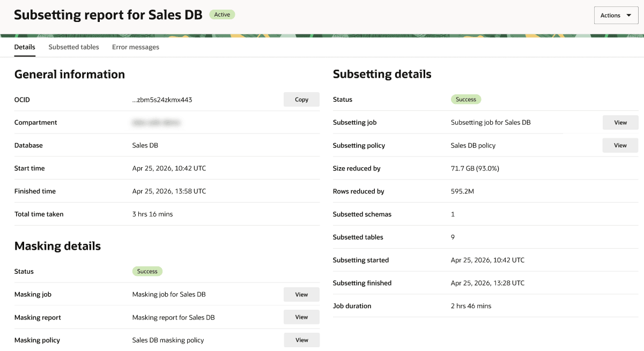Viewport: 644px width, 351px height.
Task: Click the General information heading
Action: tap(70, 74)
